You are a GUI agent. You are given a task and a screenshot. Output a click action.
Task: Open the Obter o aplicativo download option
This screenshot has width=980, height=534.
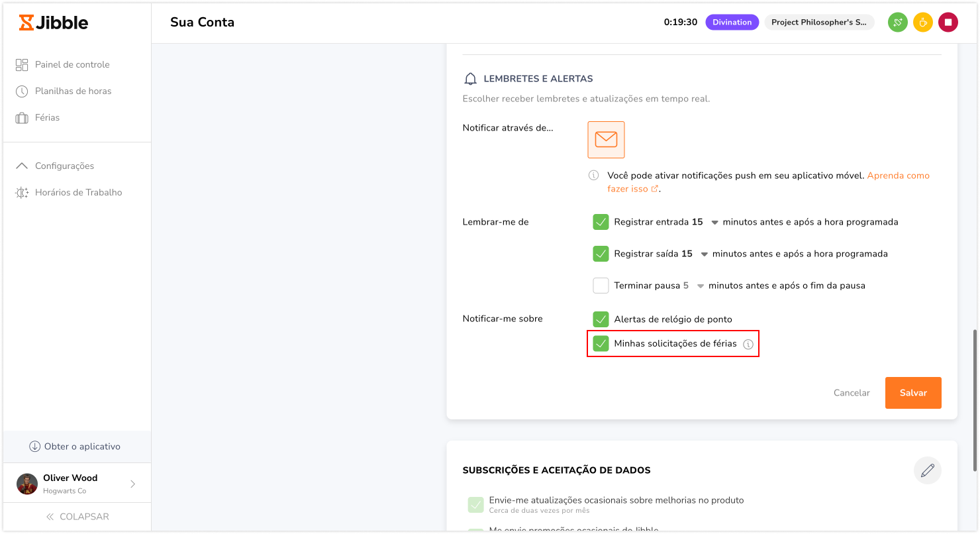coord(75,447)
